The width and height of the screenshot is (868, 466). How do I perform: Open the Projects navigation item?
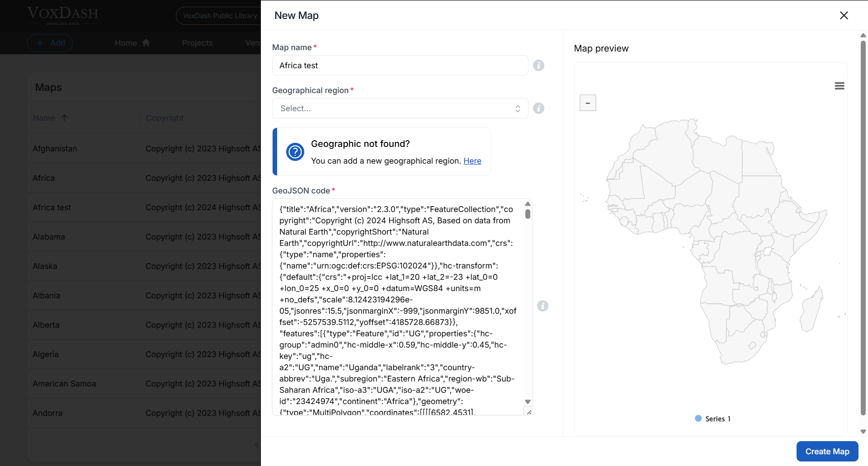(x=197, y=42)
